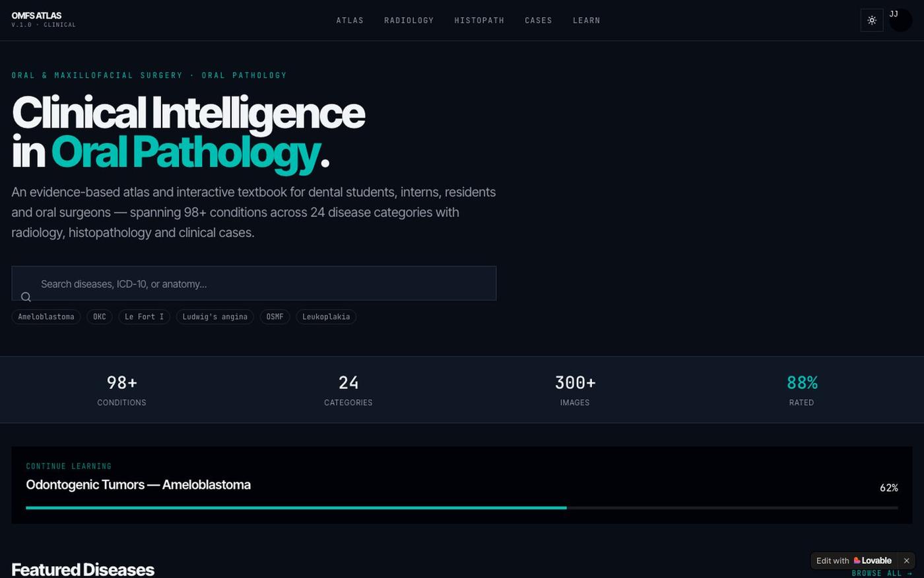Click the Odontogenic Tumors progress bar
The width and height of the screenshot is (924, 578).
point(462,508)
